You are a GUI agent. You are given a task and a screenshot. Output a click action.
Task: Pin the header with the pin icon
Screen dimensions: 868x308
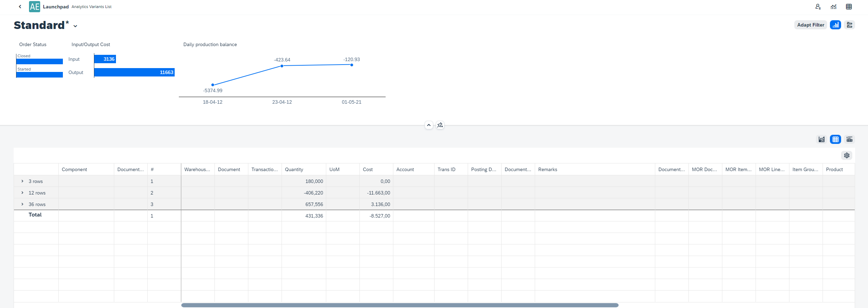click(440, 125)
